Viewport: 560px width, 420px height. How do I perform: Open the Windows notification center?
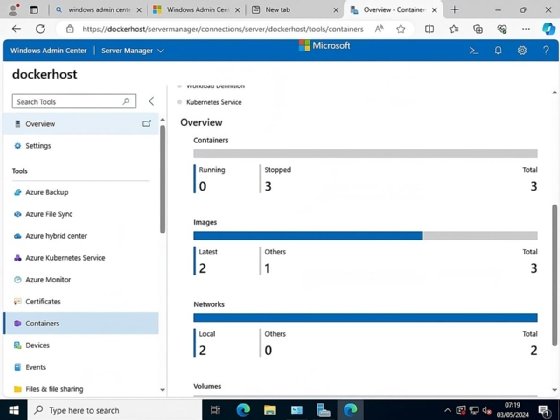coord(544,411)
